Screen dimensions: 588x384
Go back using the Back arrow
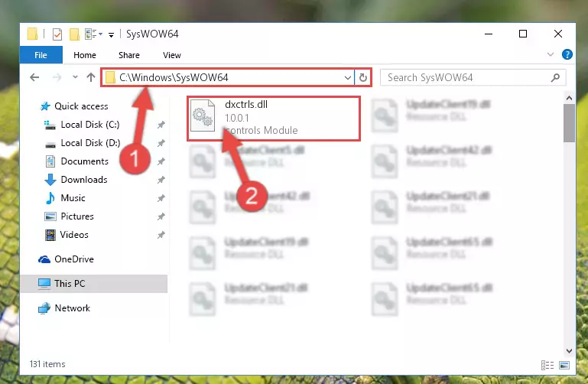[x=34, y=77]
